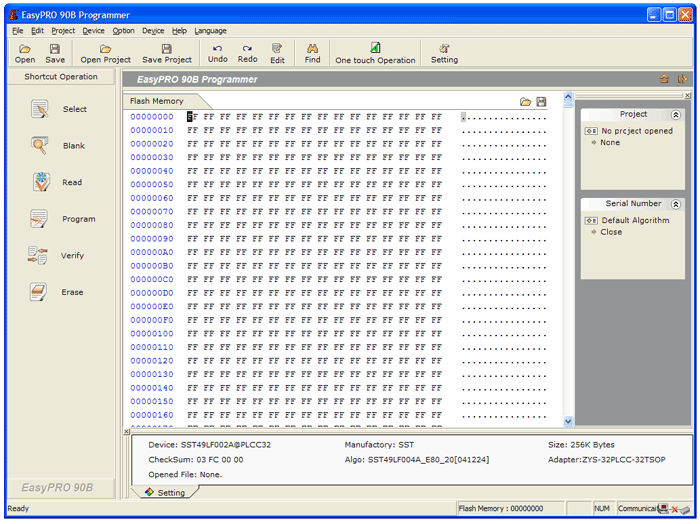Click the Program chip shortcut icon
700x524 pixels.
click(x=39, y=219)
